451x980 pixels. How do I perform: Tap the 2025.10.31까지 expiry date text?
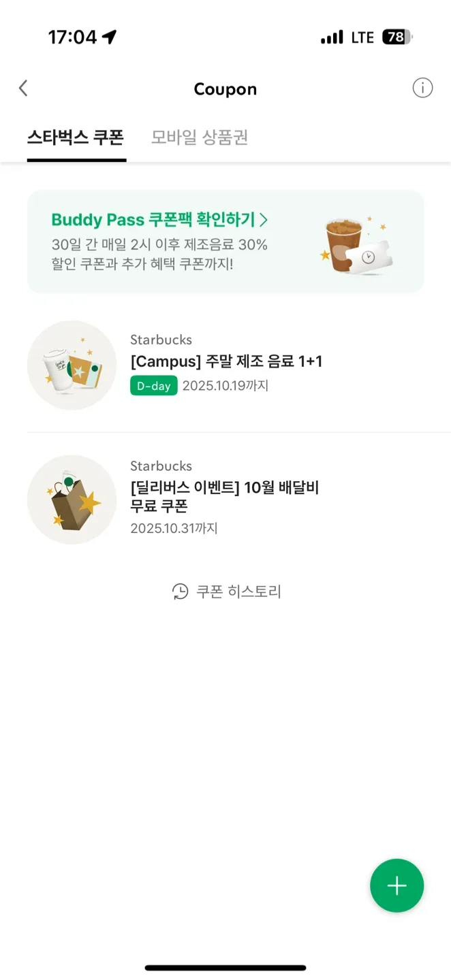tap(174, 528)
